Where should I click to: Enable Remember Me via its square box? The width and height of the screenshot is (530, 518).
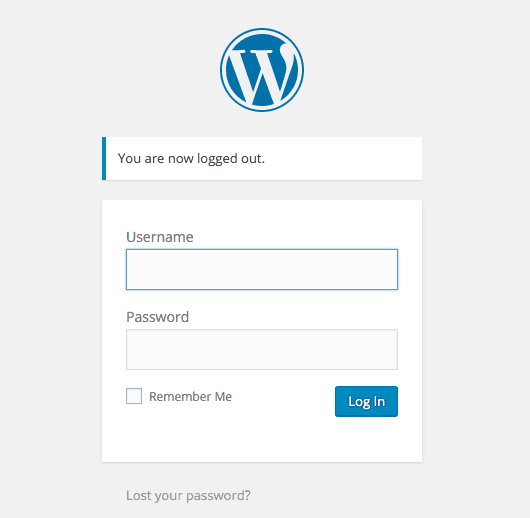point(134,396)
